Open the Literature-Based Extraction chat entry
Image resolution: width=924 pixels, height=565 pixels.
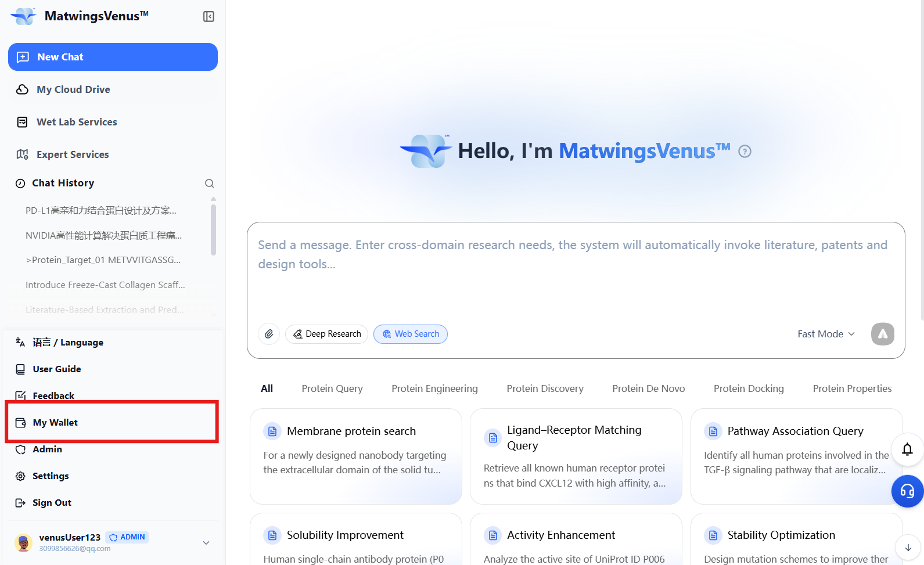coord(105,310)
